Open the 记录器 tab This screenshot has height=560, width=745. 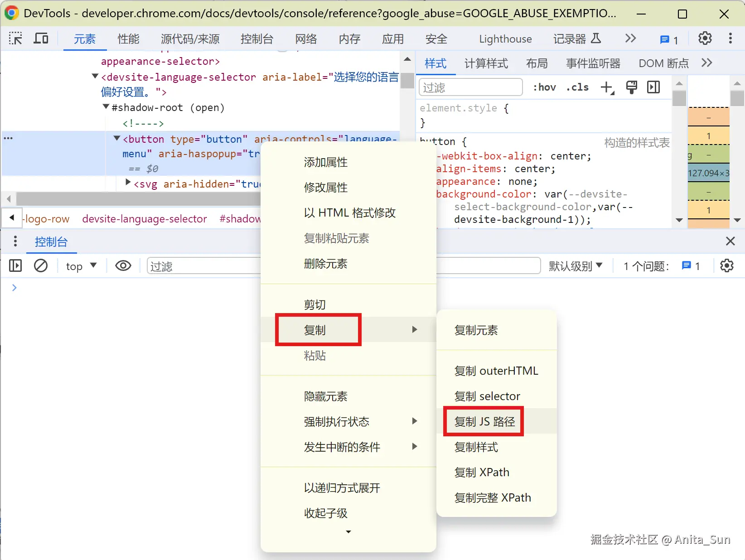(x=577, y=39)
